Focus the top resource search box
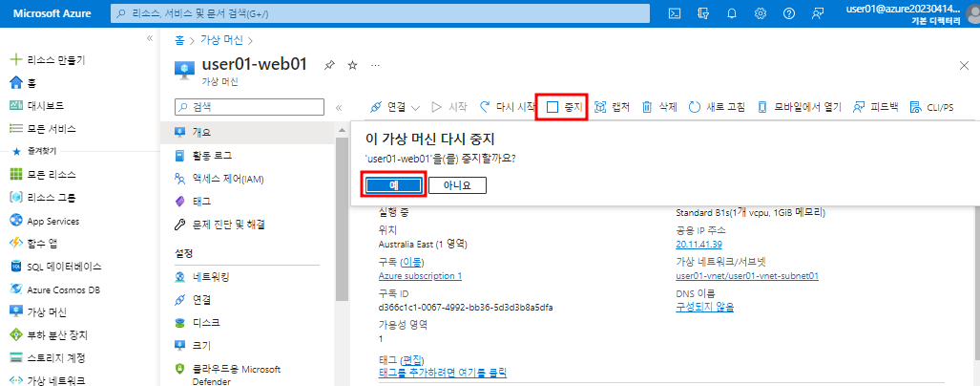 point(380,13)
